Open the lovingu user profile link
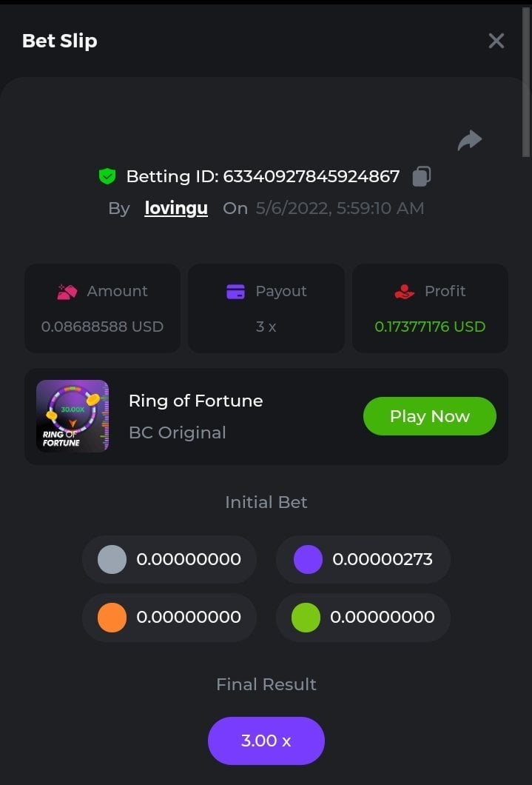 [176, 209]
